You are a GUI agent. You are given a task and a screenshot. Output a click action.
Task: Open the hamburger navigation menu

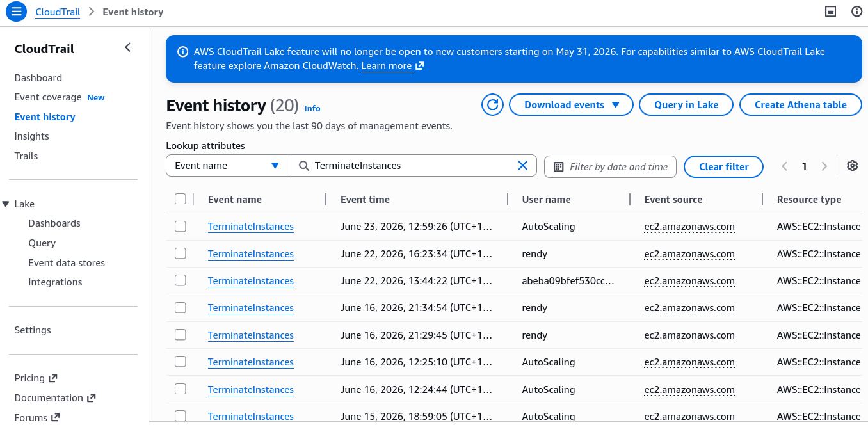click(x=16, y=12)
